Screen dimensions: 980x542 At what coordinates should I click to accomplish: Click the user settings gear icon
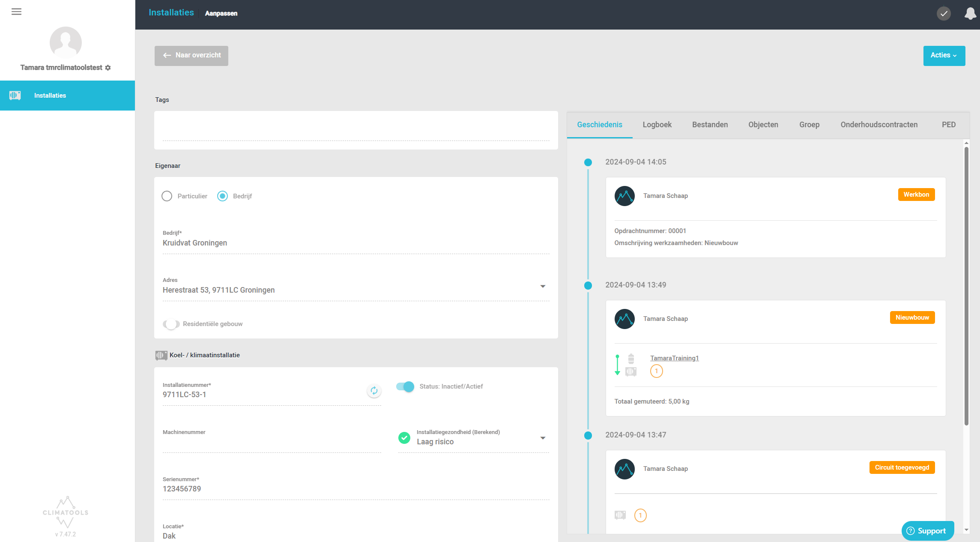click(108, 68)
